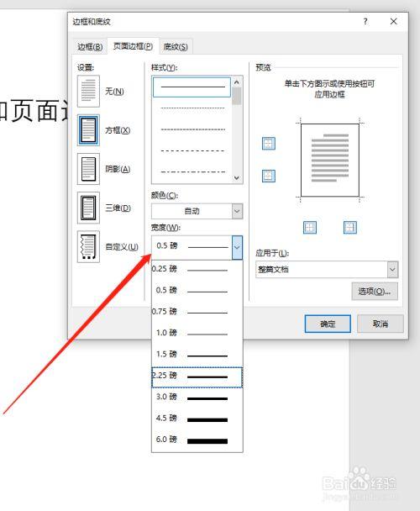
Task: Collapse the 宽度 width dropdown arrow
Action: click(x=237, y=247)
